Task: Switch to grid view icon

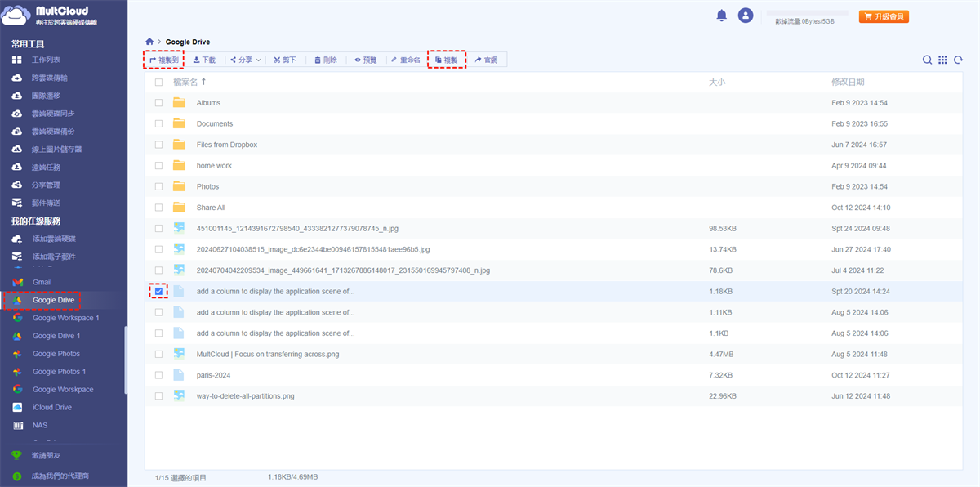Action: [x=942, y=60]
